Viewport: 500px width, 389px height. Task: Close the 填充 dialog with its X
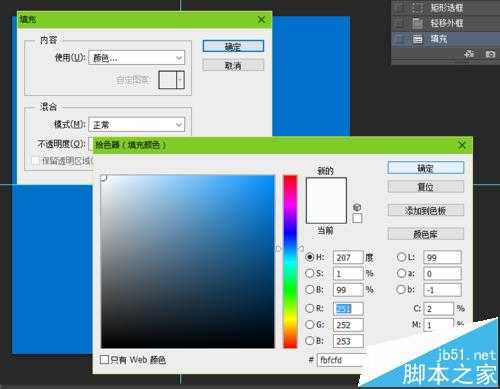click(262, 19)
